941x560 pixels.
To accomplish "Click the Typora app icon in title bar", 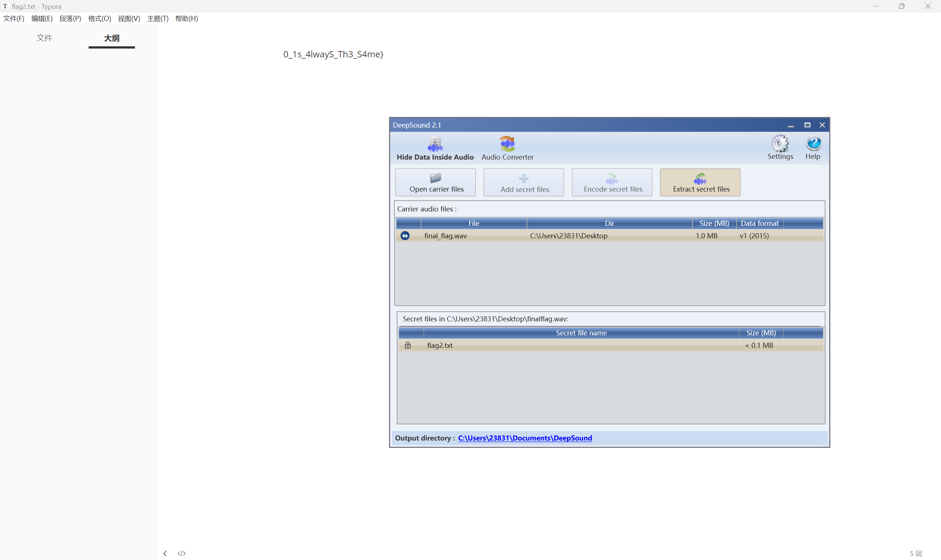I will 5,6.
